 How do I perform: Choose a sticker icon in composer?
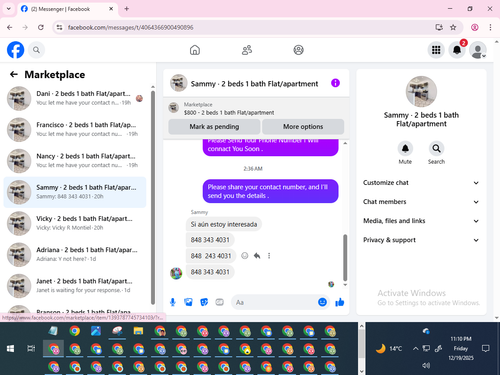pyautogui.click(x=204, y=302)
